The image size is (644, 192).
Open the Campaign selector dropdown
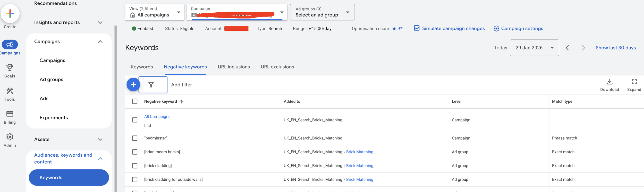[237, 12]
